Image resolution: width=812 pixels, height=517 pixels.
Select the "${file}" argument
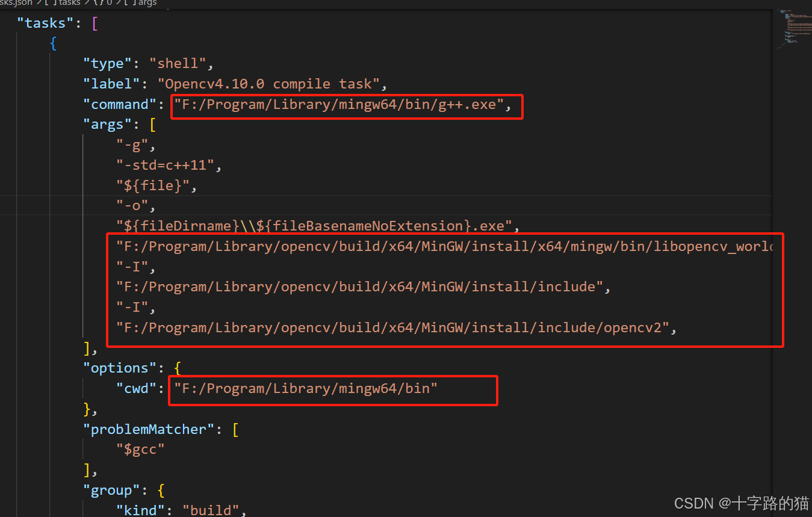point(153,185)
